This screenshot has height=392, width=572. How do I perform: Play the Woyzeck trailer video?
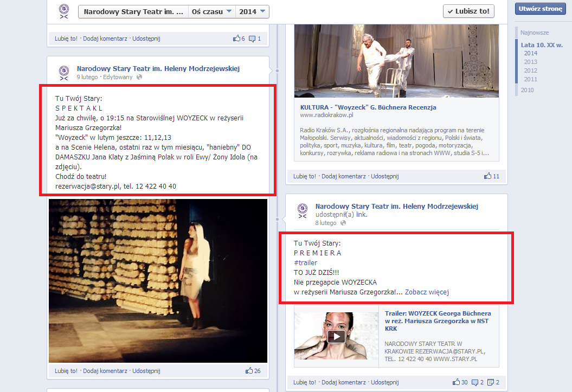[x=336, y=336]
